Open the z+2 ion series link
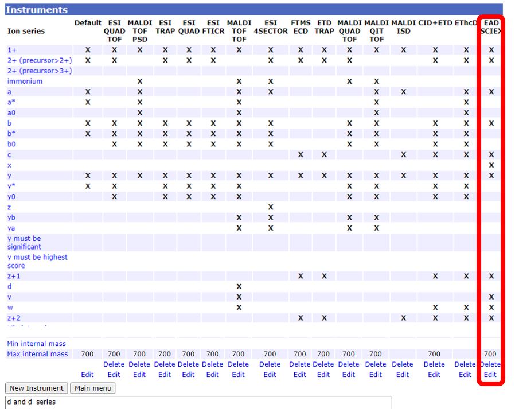519x420 pixels. (14, 318)
